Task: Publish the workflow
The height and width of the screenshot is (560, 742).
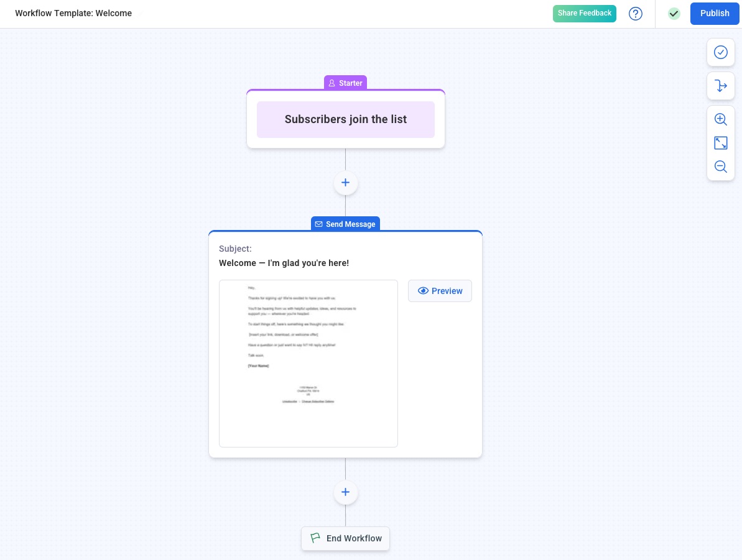Action: 714,13
